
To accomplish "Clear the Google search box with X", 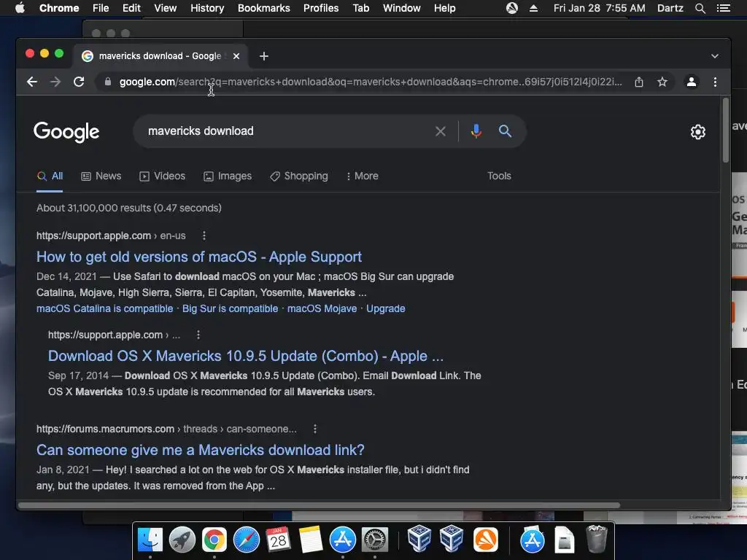I will 441,131.
